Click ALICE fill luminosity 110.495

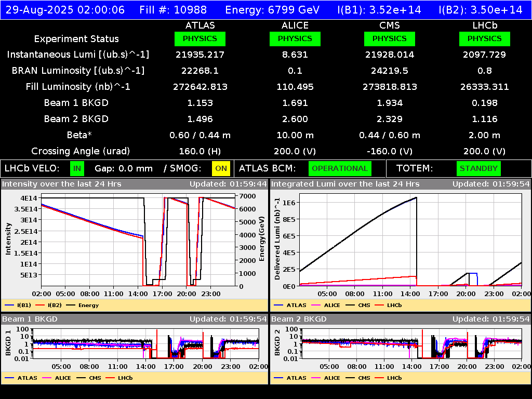pos(295,87)
